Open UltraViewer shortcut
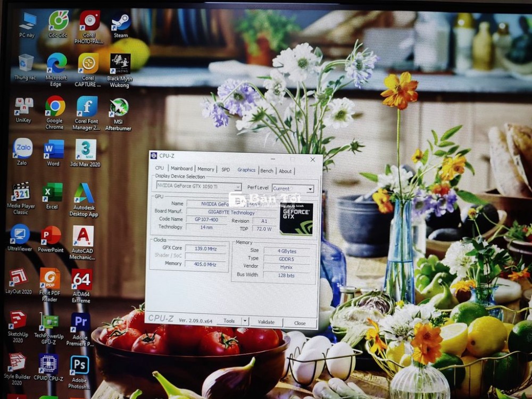Viewport: 532px width, 399px height. click(x=20, y=238)
